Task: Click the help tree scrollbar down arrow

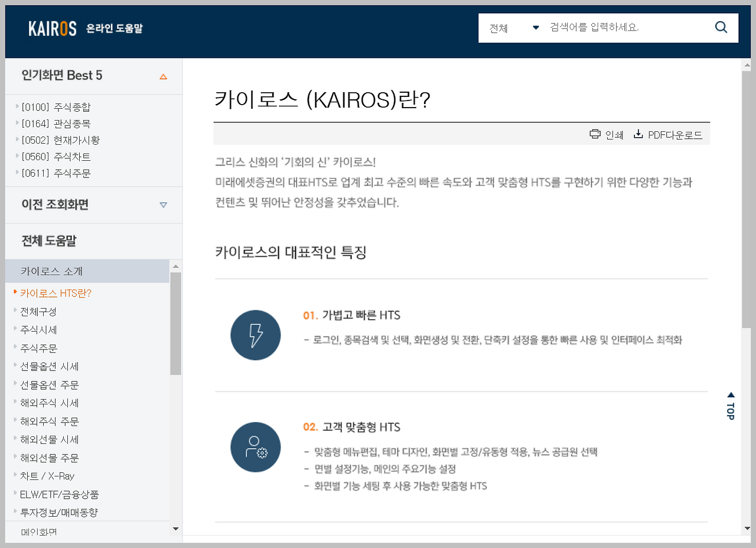Action: (x=175, y=529)
